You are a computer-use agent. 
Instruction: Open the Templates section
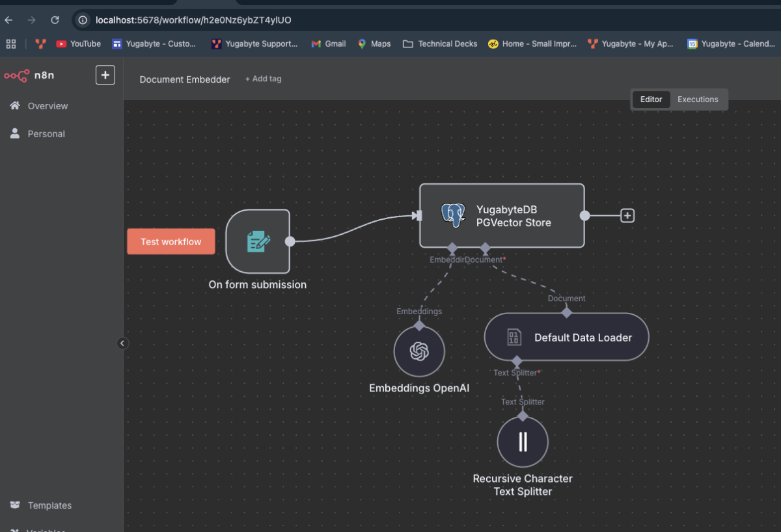49,505
